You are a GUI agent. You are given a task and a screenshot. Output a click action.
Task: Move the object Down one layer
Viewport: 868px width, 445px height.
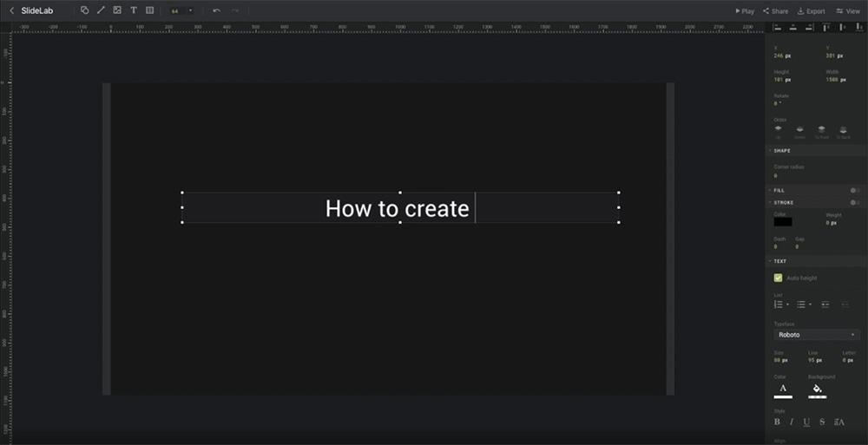pos(799,132)
